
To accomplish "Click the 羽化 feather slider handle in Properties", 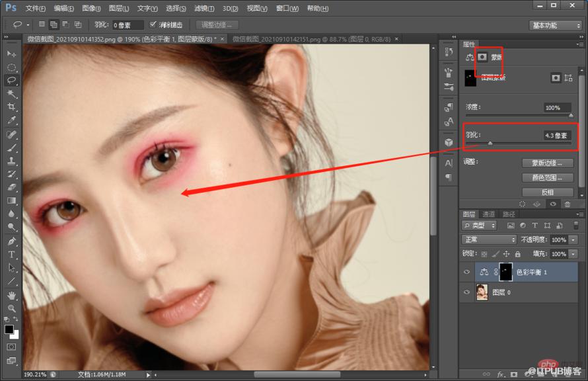I will 490,144.
